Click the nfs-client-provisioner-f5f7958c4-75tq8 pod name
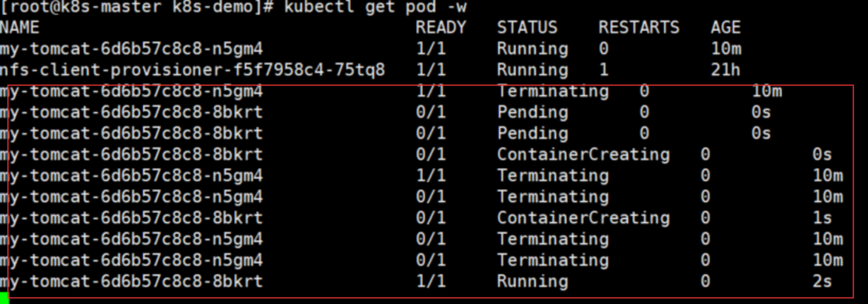868x304 pixels. click(x=193, y=71)
